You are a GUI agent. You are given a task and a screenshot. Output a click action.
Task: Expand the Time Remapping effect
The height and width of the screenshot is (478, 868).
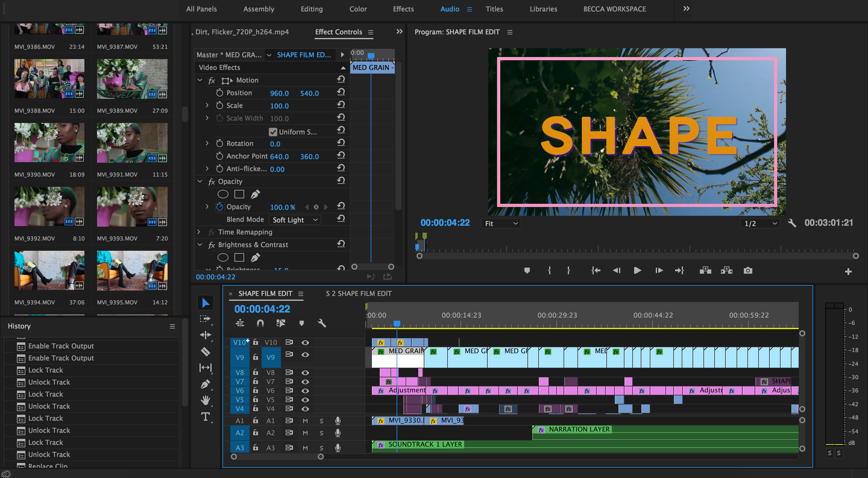[199, 232]
